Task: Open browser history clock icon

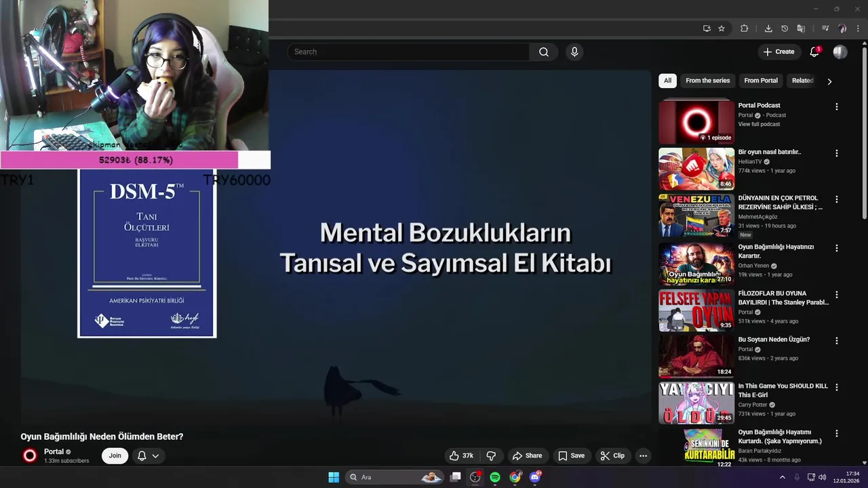Action: (785, 28)
